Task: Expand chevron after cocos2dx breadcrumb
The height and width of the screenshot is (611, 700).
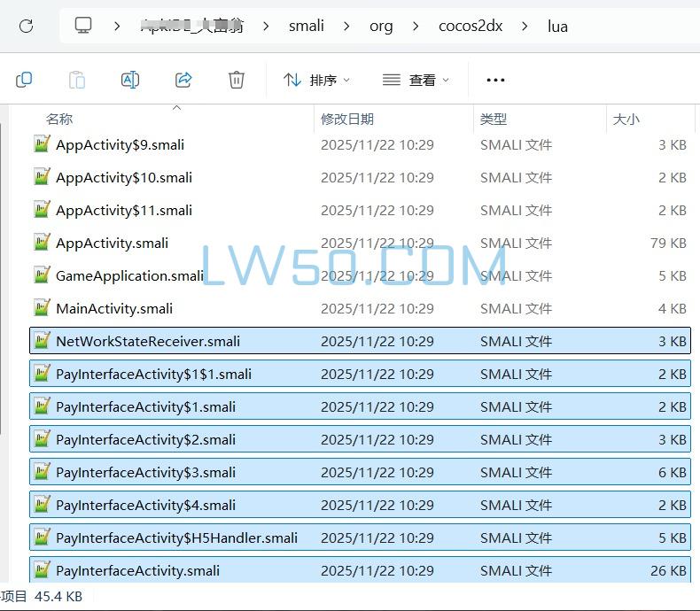Action: click(x=525, y=27)
